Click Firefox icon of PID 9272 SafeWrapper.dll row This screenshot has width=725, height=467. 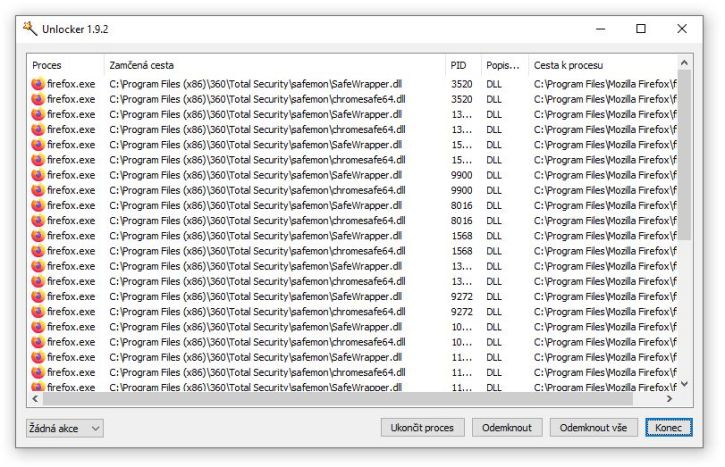(38, 296)
